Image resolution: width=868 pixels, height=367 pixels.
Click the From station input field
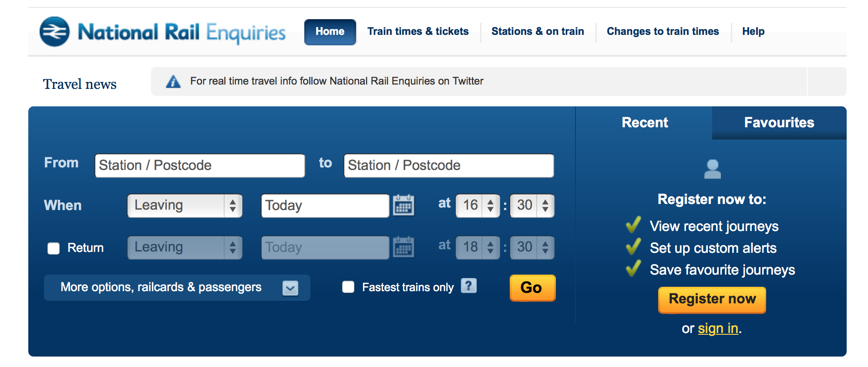click(x=200, y=166)
